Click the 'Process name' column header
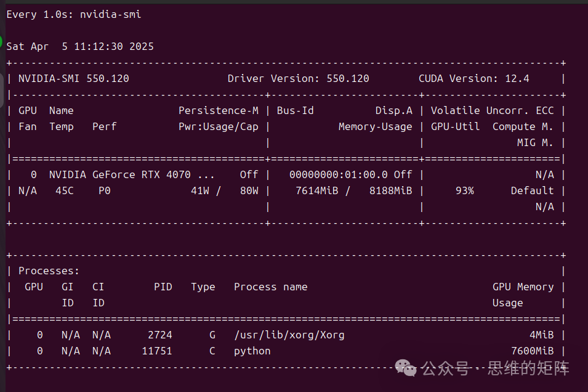 click(270, 287)
